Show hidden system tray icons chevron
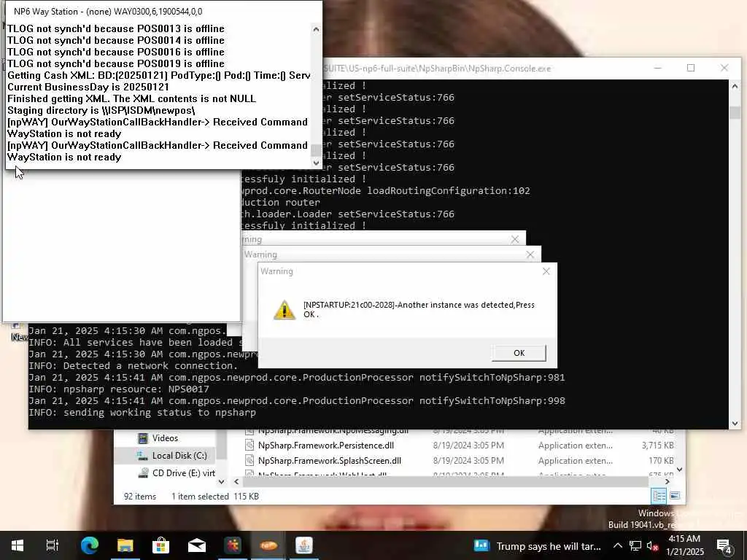 click(617, 545)
